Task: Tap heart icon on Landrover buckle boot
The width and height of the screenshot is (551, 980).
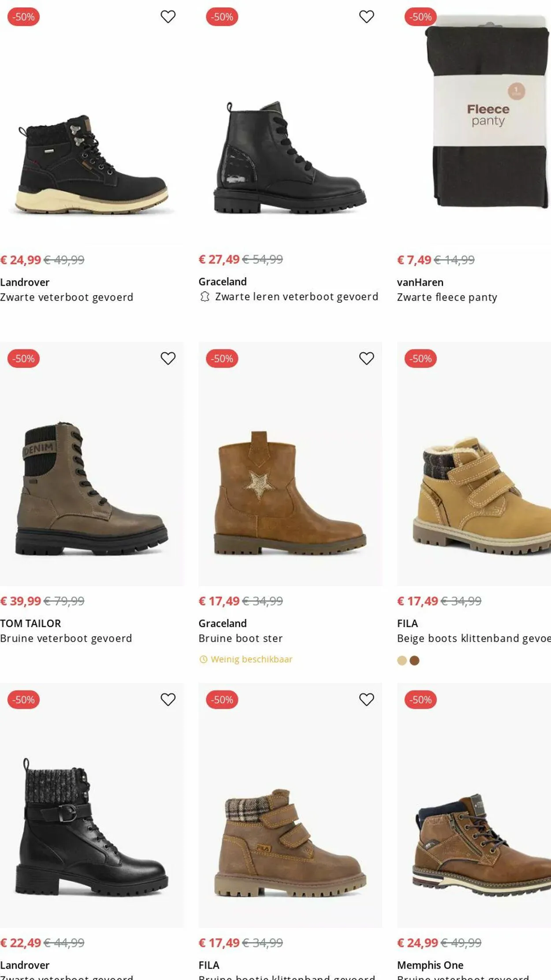Action: click(x=168, y=699)
